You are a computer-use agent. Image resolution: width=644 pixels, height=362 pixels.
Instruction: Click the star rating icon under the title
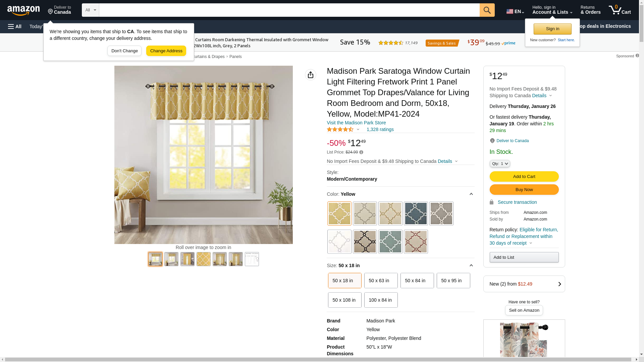click(340, 129)
